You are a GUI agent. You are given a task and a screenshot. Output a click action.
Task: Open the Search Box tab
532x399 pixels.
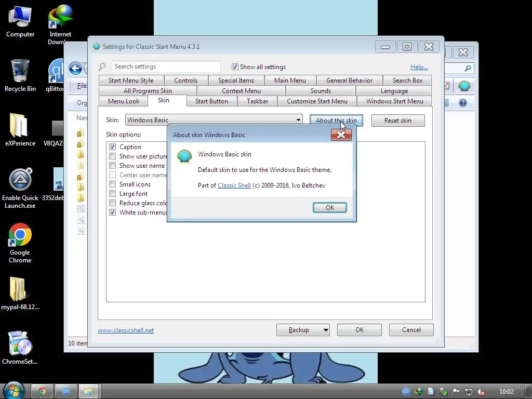407,81
